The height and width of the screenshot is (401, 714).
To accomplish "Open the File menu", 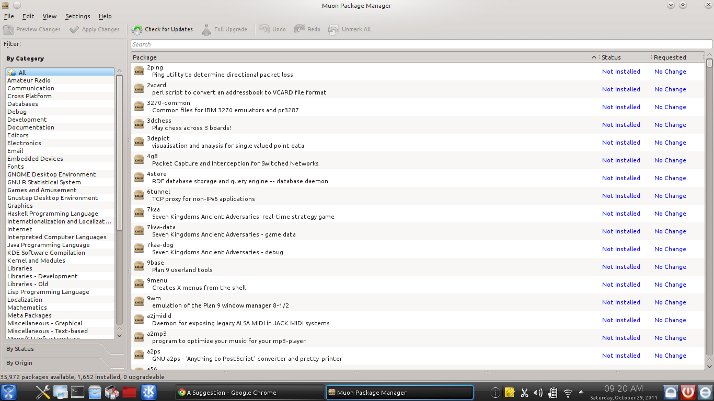I will point(9,17).
